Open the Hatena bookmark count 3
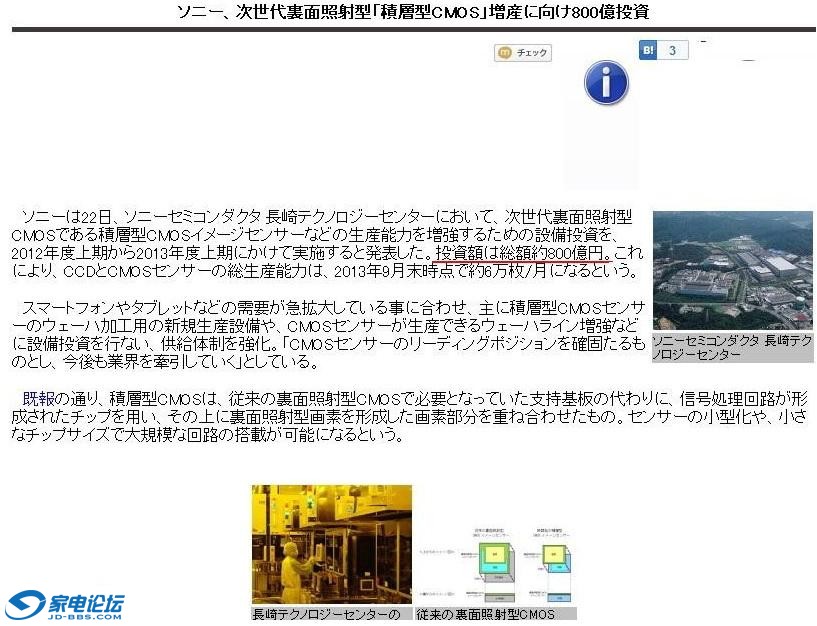The height and width of the screenshot is (626, 817). pos(674,50)
